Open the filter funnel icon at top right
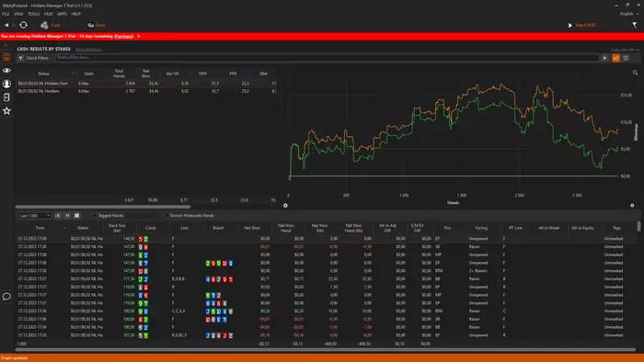This screenshot has width=644, height=362. (635, 25)
